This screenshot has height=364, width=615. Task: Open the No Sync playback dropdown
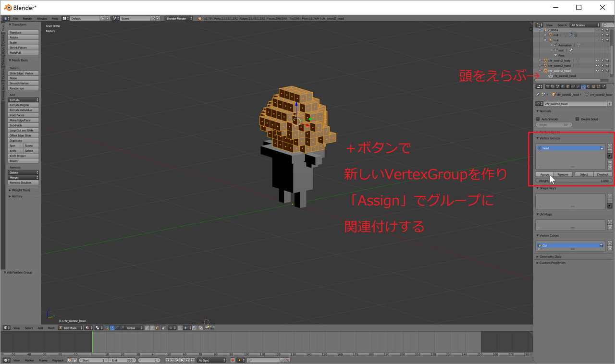tap(211, 360)
